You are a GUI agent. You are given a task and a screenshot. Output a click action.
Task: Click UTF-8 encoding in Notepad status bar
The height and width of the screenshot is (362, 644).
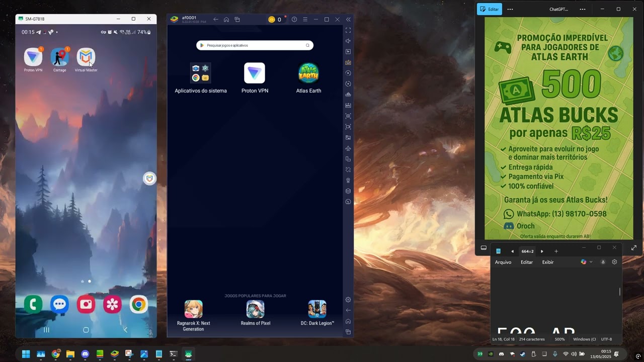[x=606, y=339]
